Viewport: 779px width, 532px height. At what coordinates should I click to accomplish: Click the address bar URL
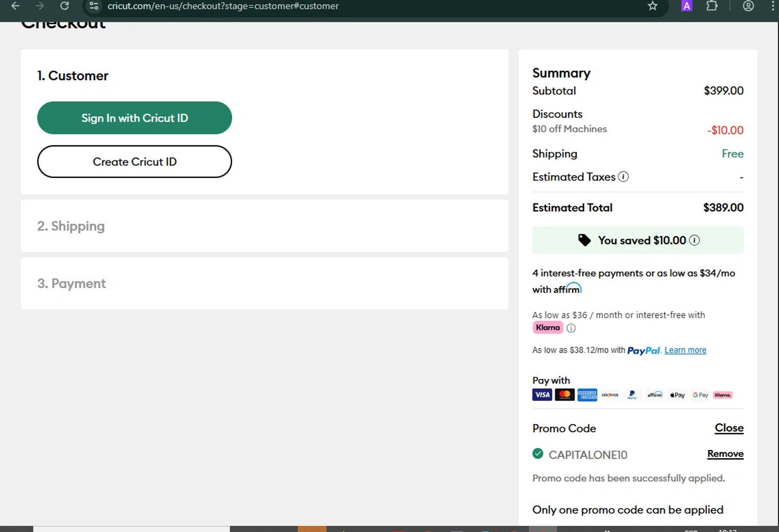(223, 6)
